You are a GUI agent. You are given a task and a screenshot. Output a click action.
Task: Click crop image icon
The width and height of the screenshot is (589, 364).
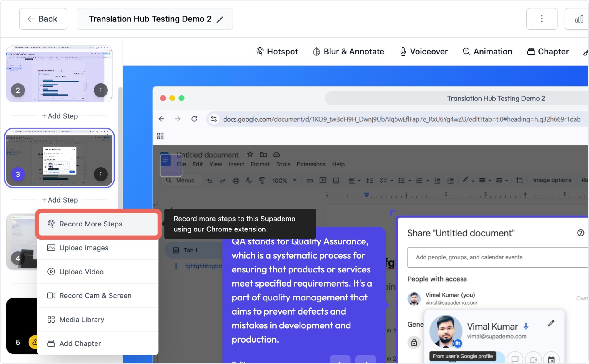pyautogui.click(x=520, y=181)
